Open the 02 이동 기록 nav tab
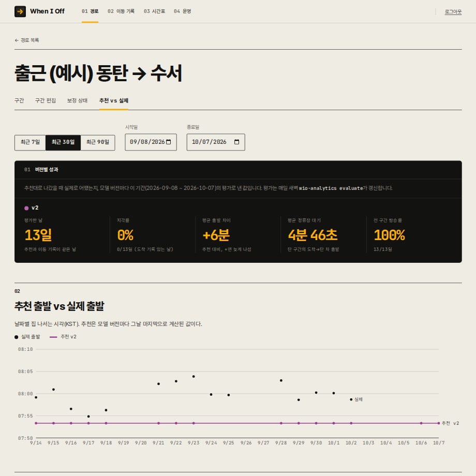The height and width of the screenshot is (476, 476). (121, 11)
